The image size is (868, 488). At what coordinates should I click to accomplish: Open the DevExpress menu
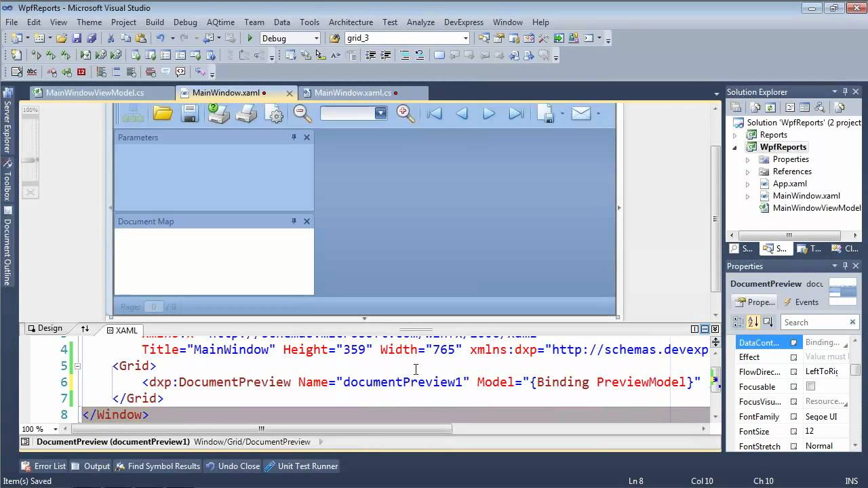coord(463,22)
